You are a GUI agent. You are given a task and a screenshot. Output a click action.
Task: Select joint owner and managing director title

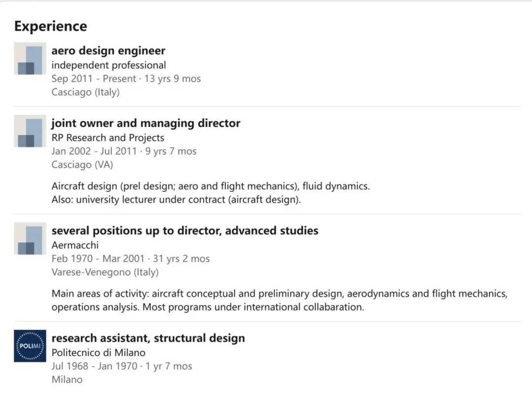146,123
